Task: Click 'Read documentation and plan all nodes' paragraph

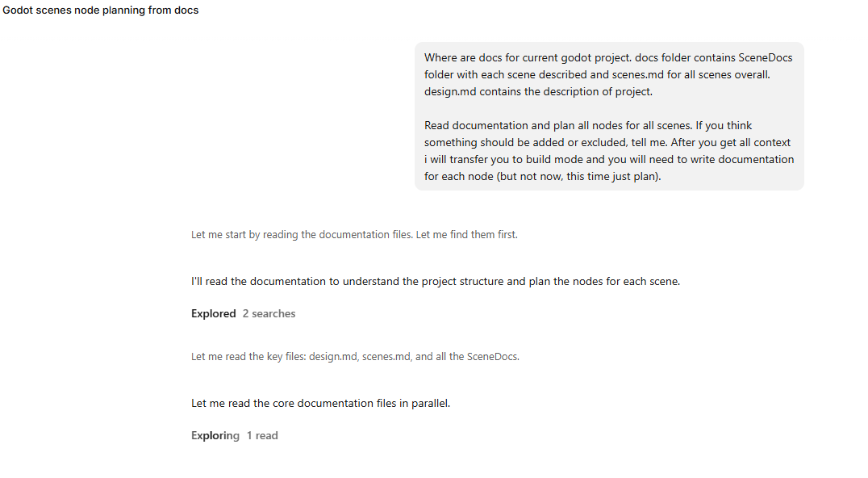Action: (x=609, y=151)
